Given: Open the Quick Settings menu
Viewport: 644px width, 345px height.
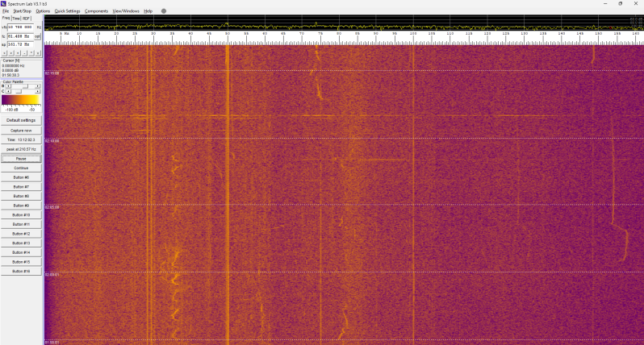Looking at the screenshot, I should pos(67,11).
